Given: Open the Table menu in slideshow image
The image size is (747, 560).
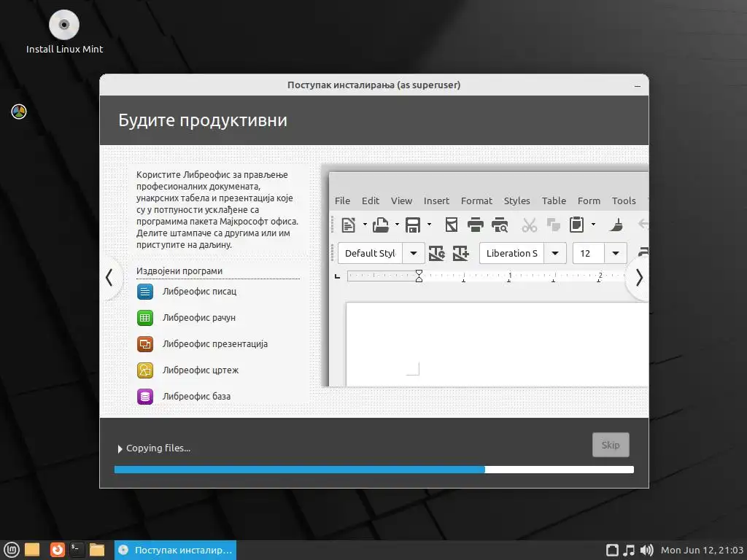Looking at the screenshot, I should [x=554, y=201].
